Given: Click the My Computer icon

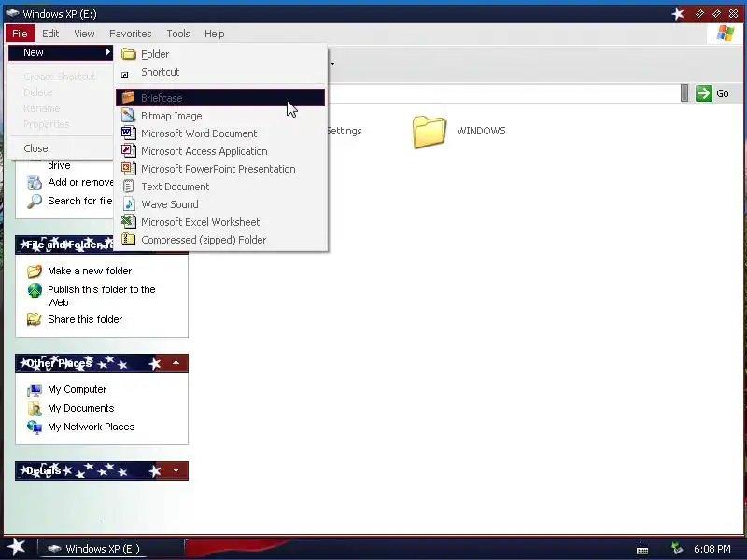Looking at the screenshot, I should 35,390.
